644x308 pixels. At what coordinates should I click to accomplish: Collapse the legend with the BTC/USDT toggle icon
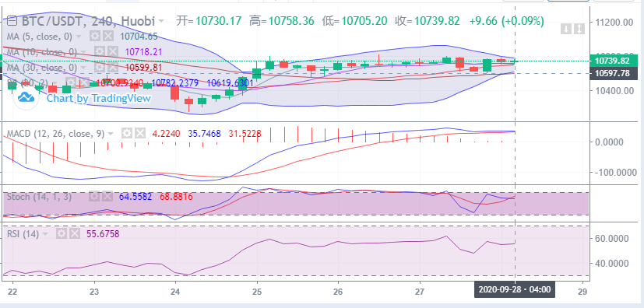[12, 20]
